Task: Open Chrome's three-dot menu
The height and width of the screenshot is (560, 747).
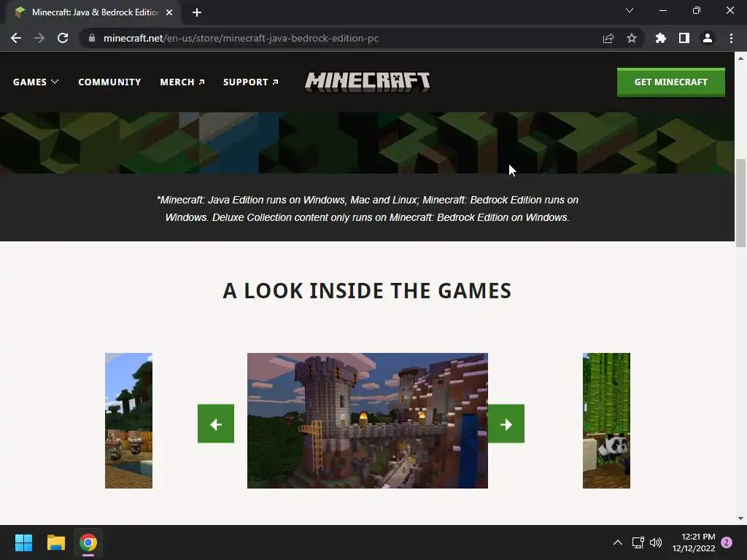Action: pos(731,38)
